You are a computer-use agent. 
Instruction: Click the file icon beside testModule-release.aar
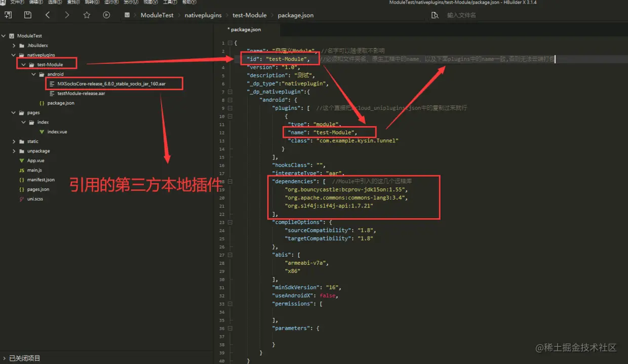point(52,94)
